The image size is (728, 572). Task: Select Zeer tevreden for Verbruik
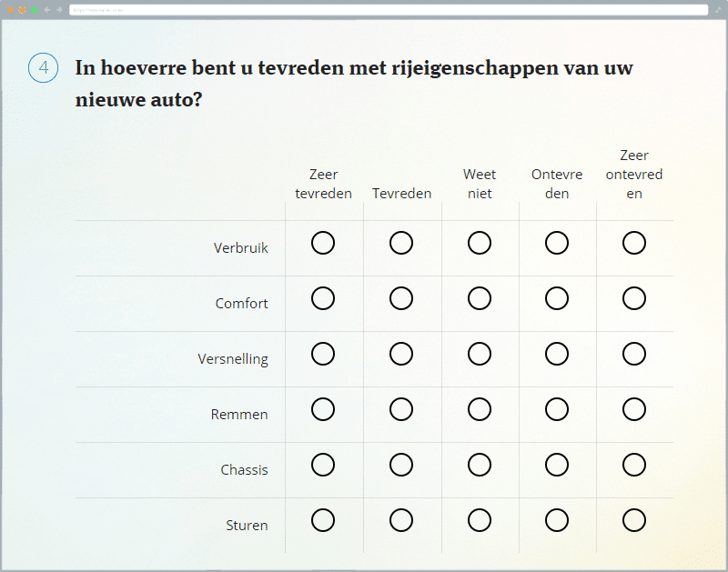[323, 243]
